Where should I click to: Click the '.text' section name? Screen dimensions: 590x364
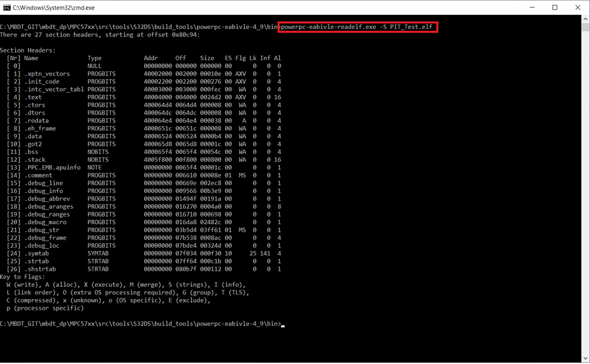(33, 97)
